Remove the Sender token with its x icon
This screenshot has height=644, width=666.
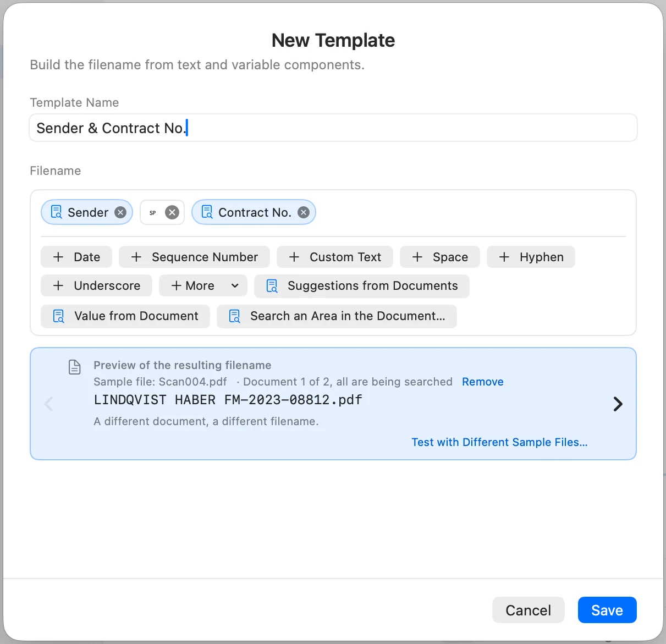120,212
